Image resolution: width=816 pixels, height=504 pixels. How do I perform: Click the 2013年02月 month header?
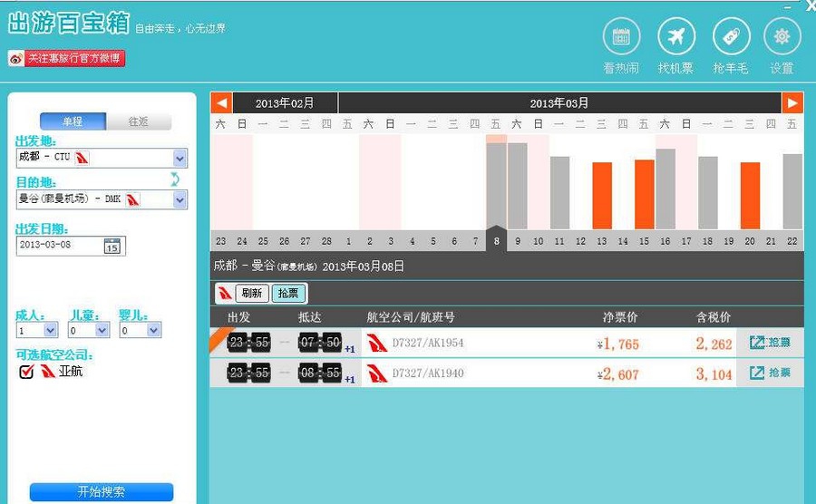285,103
